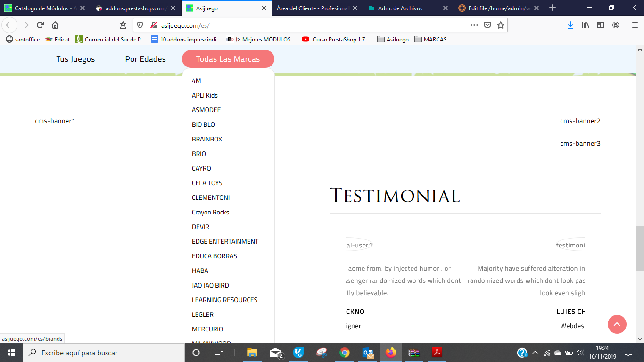644x362 pixels.
Task: Open page actions three-dot menu
Action: (x=474, y=25)
